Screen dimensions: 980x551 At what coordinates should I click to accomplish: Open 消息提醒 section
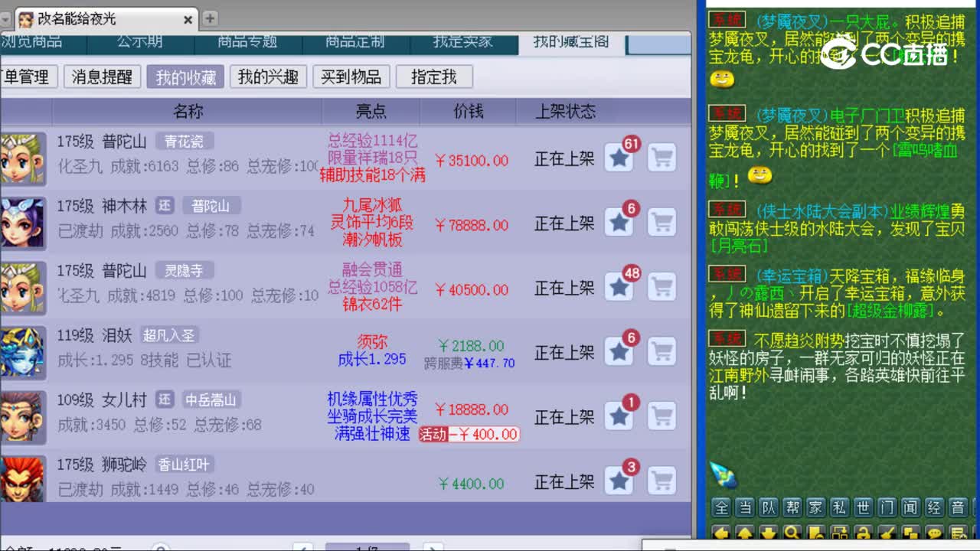tap(102, 77)
